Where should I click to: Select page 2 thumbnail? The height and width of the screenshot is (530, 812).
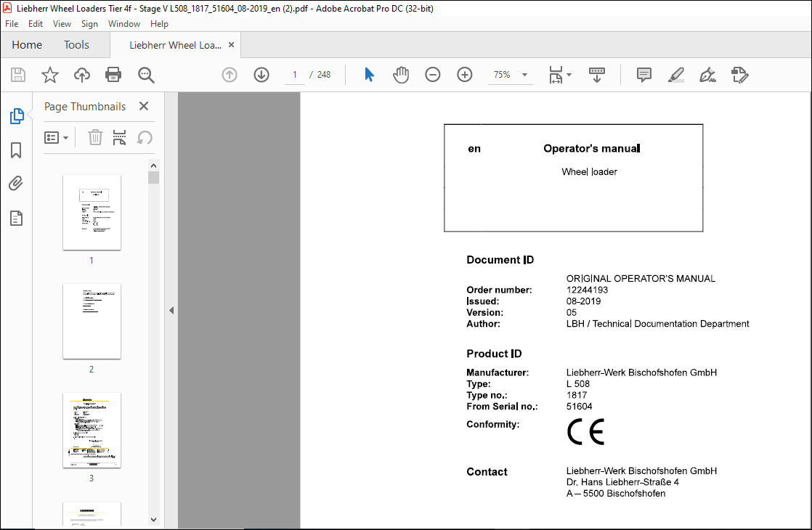coord(92,322)
